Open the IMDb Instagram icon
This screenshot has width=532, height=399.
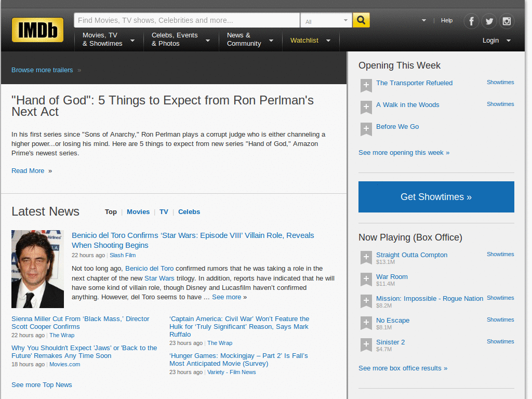pyautogui.click(x=507, y=21)
